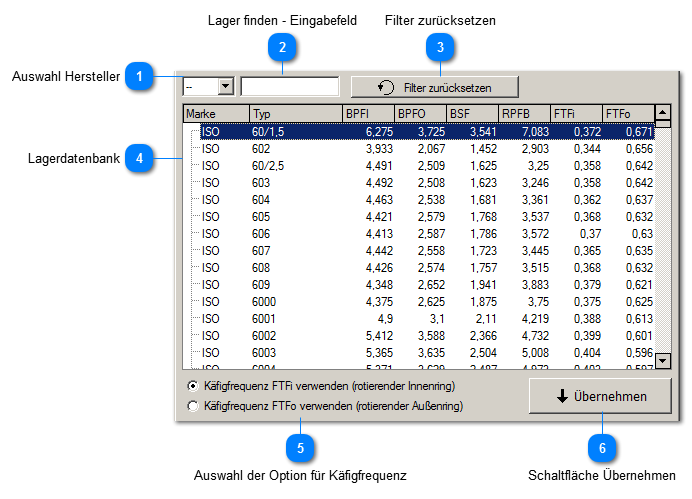Click BPFI value 4,9

pos(385,319)
